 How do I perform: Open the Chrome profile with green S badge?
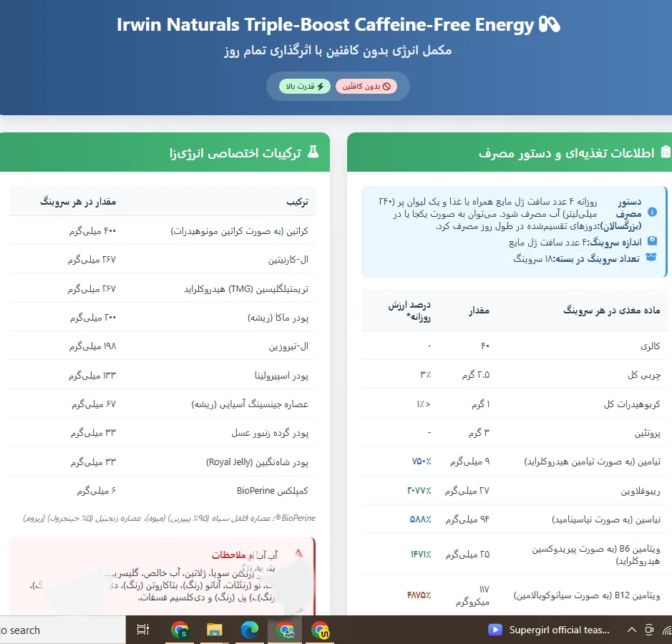pos(180,630)
